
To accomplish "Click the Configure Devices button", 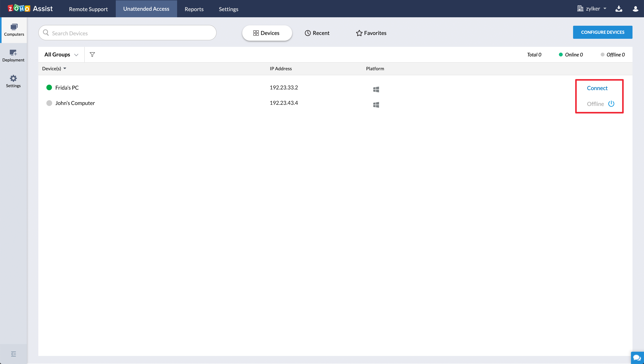I will (x=602, y=32).
